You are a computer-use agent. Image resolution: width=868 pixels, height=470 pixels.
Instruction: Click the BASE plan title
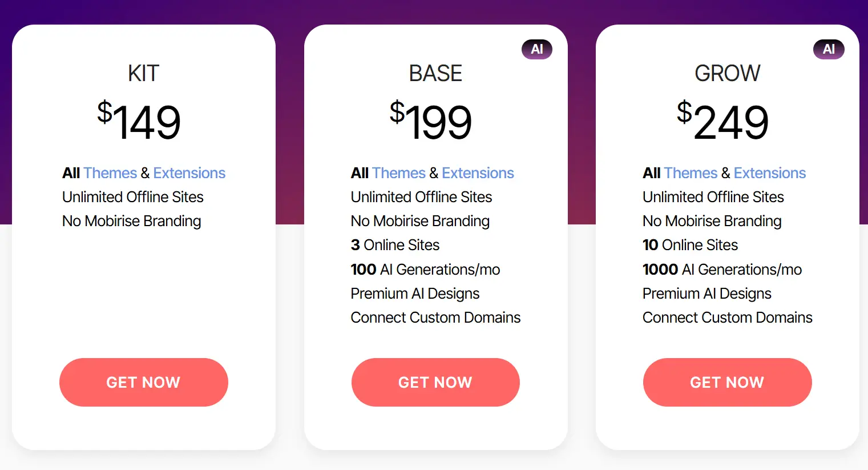pyautogui.click(x=435, y=73)
